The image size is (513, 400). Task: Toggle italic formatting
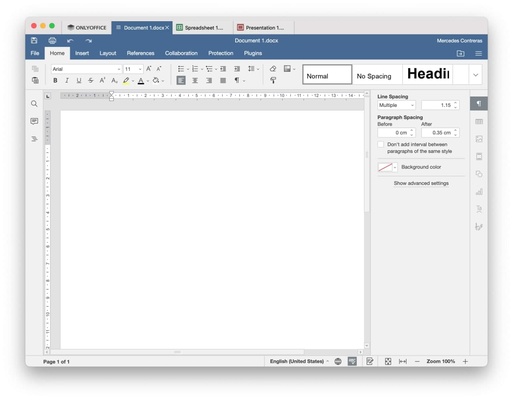[67, 80]
